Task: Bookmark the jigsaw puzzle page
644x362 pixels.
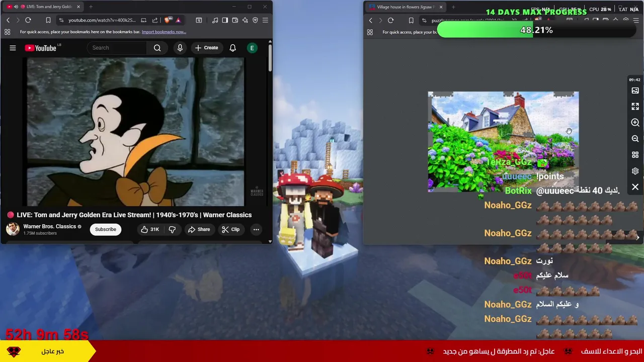Action: click(x=411, y=21)
